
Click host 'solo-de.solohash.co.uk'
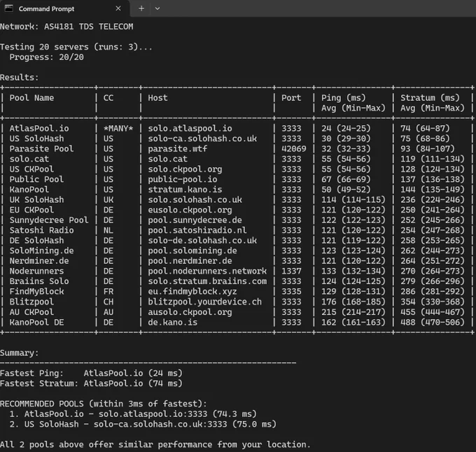pos(202,241)
